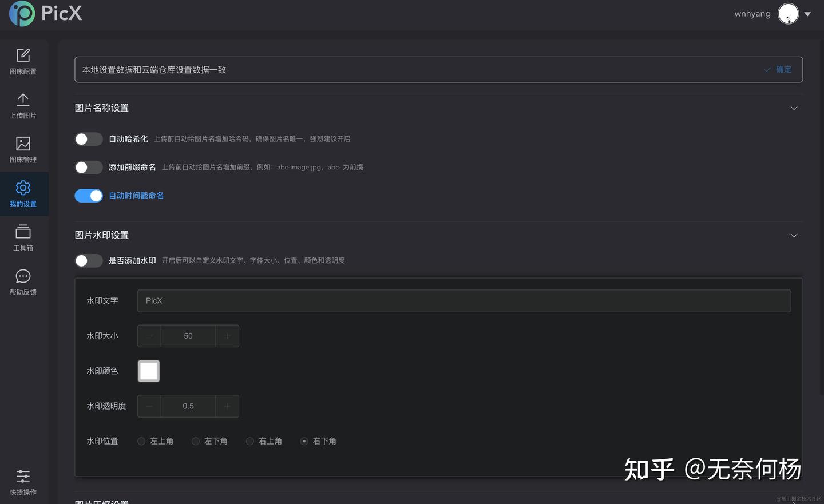The width and height of the screenshot is (824, 504).
Task: Click the 帮助反馈 feedback icon
Action: 23,282
